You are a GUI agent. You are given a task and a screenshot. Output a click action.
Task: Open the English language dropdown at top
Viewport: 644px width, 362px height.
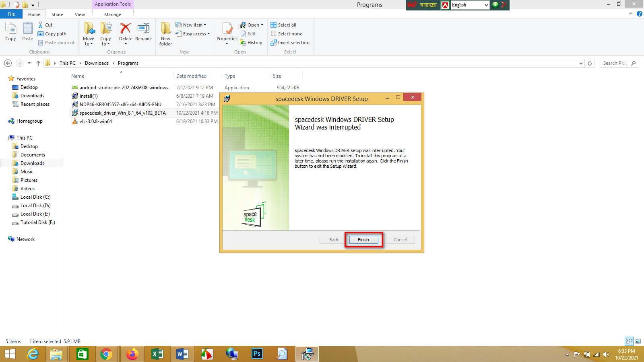click(470, 5)
